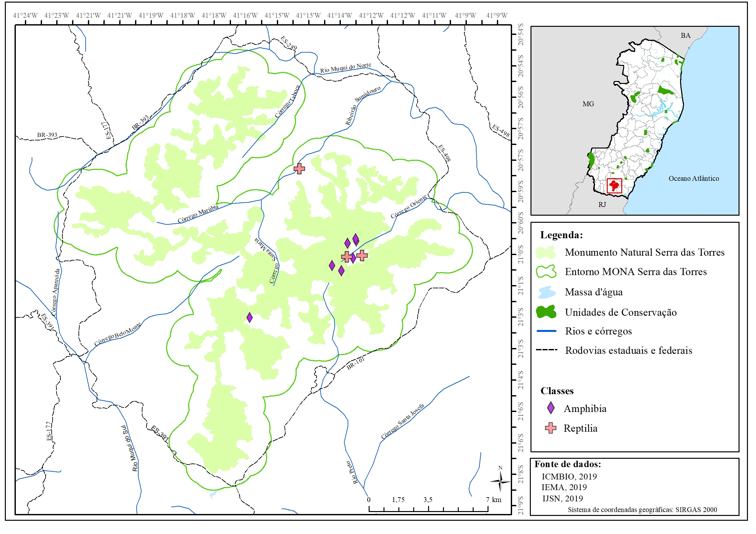This screenshot has width=756, height=534.
Task: Click the Córrego Santa Josefa river label
Action: pos(402,421)
